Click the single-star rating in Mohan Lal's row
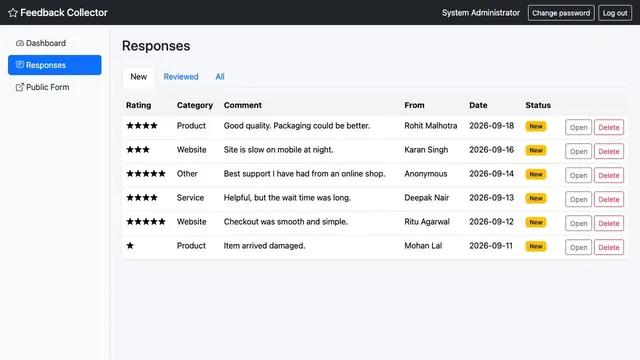The width and height of the screenshot is (640, 360). (130, 246)
